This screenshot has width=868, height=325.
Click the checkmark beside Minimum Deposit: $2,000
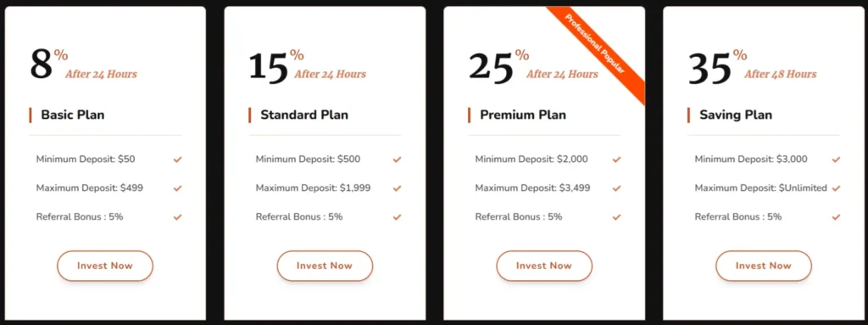[x=617, y=160]
